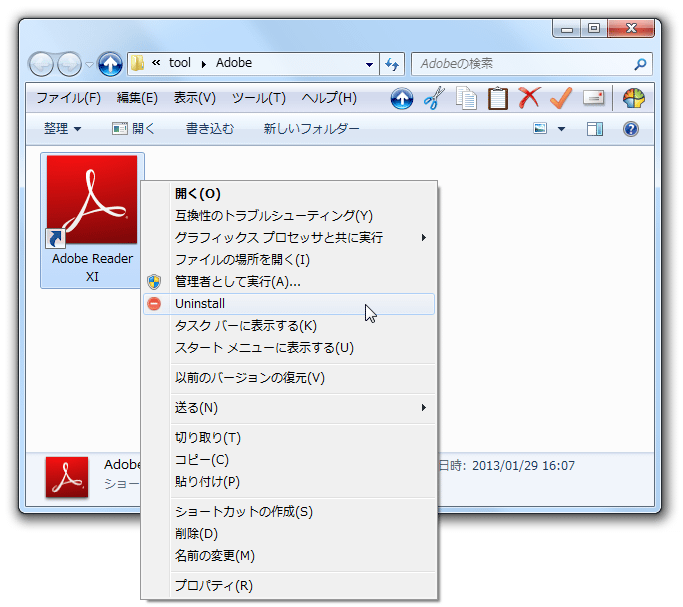Click the scissors Cut toolbar icon
Image resolution: width=683 pixels, height=607 pixels.
coord(434,98)
